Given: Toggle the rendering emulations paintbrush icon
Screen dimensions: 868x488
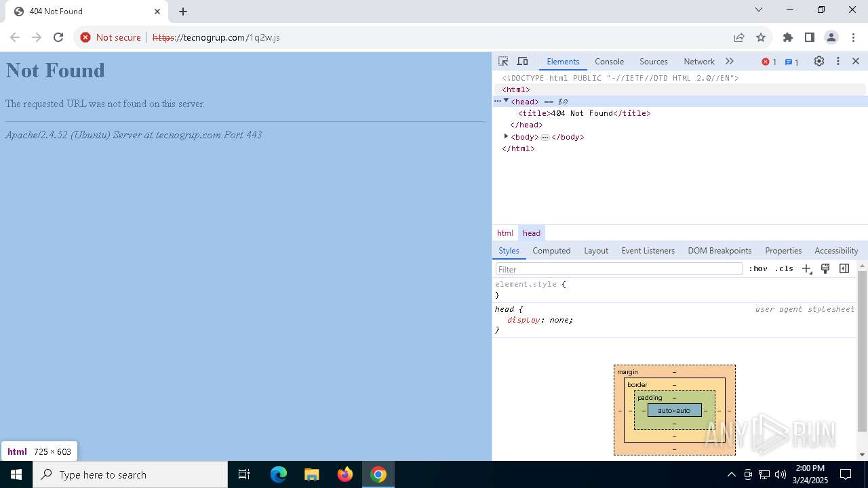Looking at the screenshot, I should point(825,269).
